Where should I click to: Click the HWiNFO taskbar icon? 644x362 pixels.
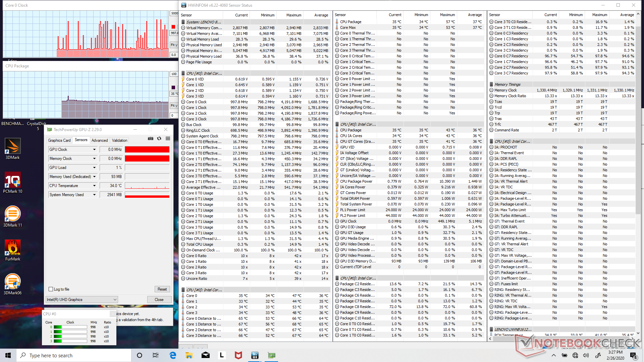(255, 355)
